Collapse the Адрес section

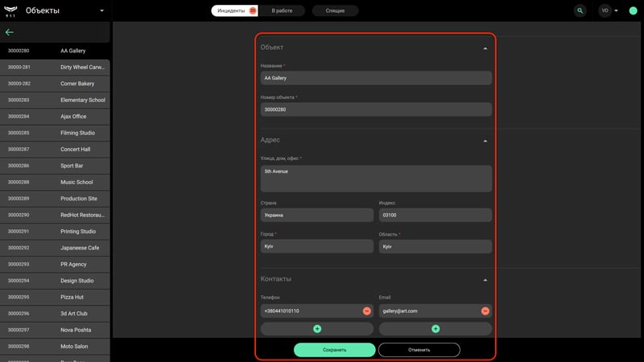(485, 141)
